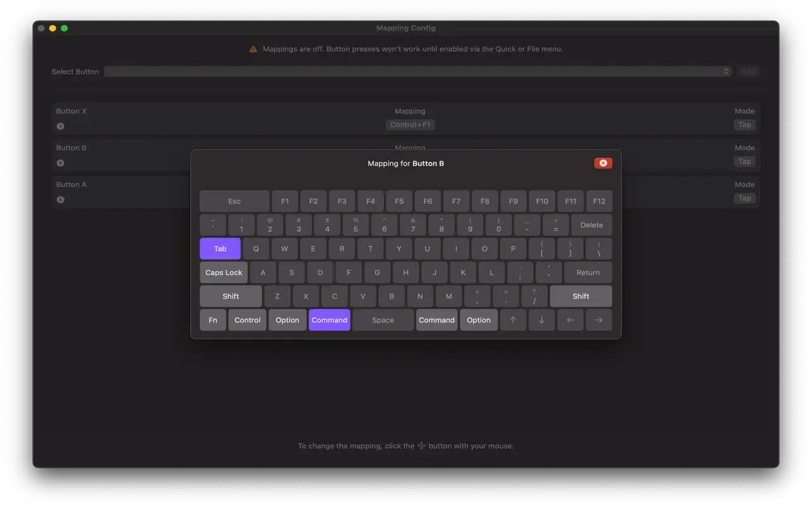Click the Control+F1 mapping badge
The width and height of the screenshot is (812, 508).
(410, 124)
